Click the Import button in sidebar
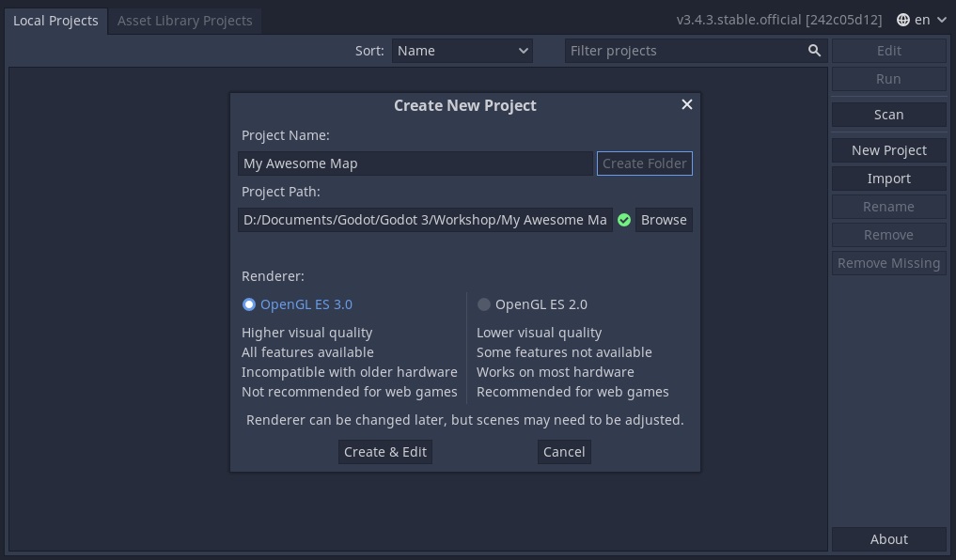The width and height of the screenshot is (956, 560). pos(888,179)
